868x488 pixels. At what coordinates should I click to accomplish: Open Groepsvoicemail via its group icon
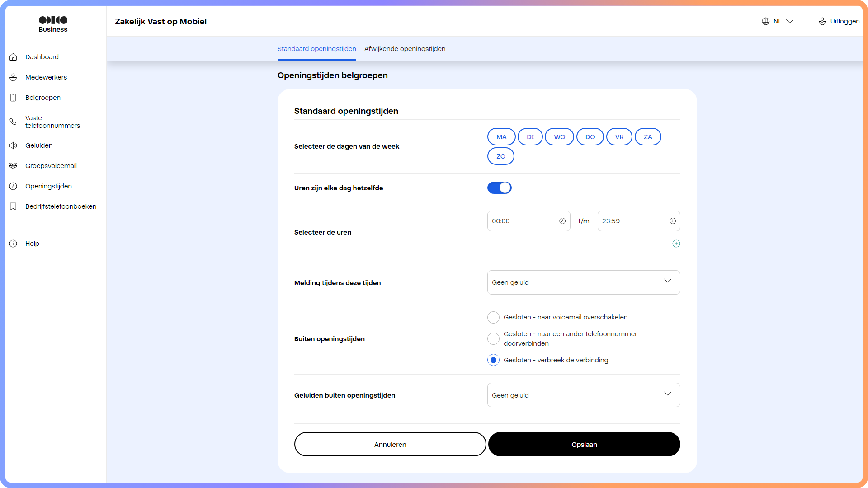(13, 166)
